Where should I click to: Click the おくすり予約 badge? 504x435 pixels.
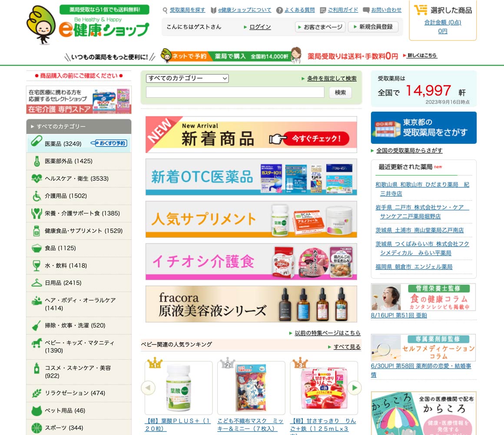(109, 143)
